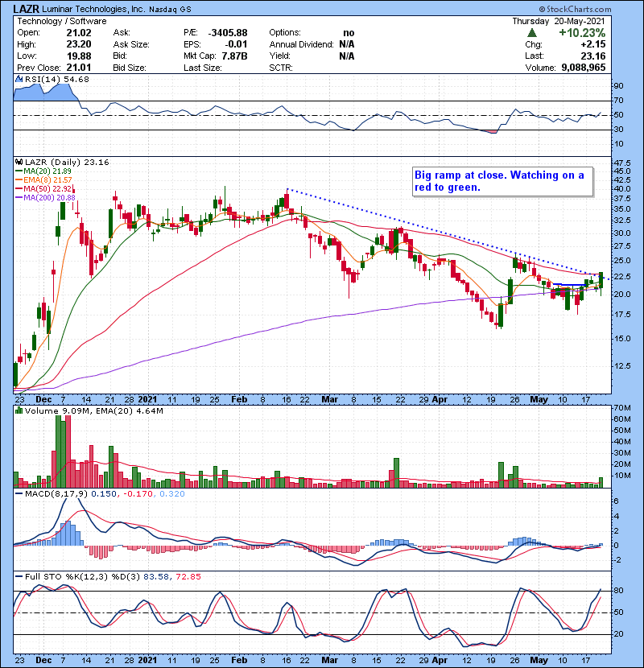Viewport: 644px width, 668px height.
Task: Click the Technology / Software sector label
Action: (62, 21)
